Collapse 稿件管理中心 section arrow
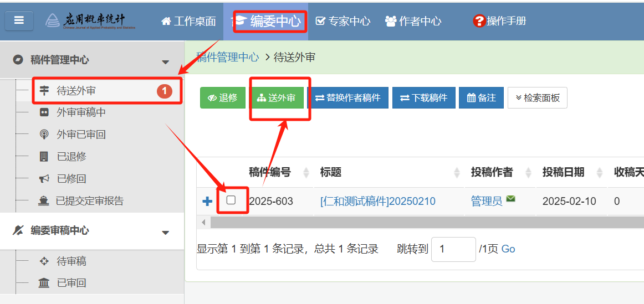Viewport: 644px width, 304px height. pos(165,63)
